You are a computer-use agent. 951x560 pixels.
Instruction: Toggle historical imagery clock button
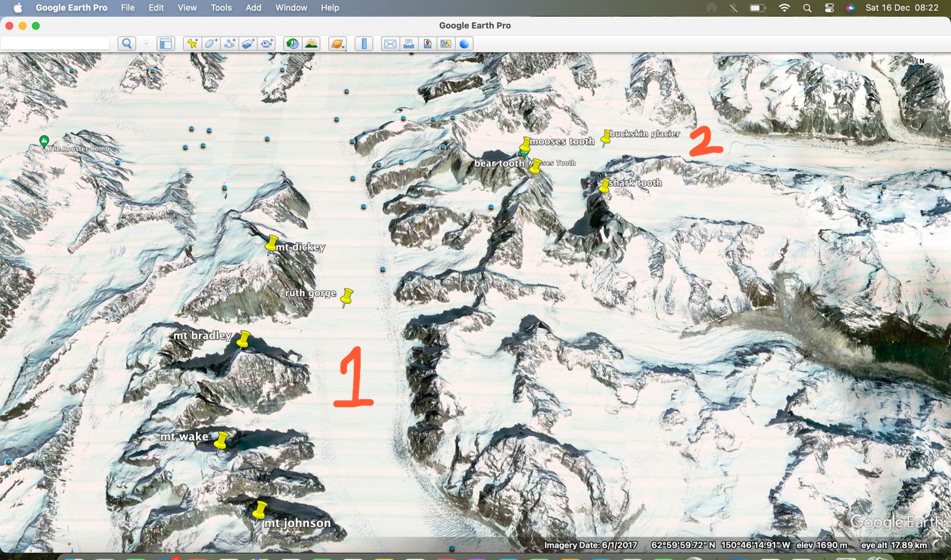[x=292, y=43]
